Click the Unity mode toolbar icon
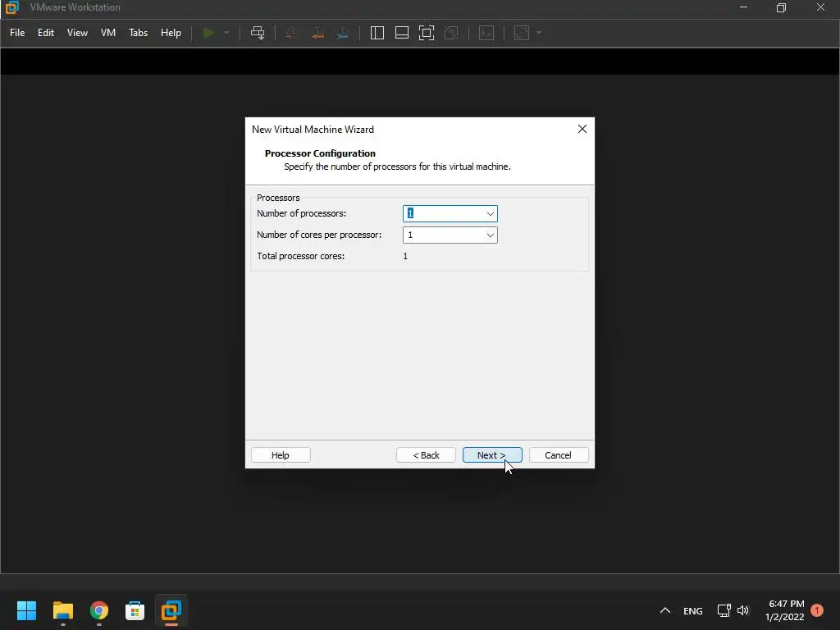Screen dimensions: 840x630 click(x=451, y=33)
